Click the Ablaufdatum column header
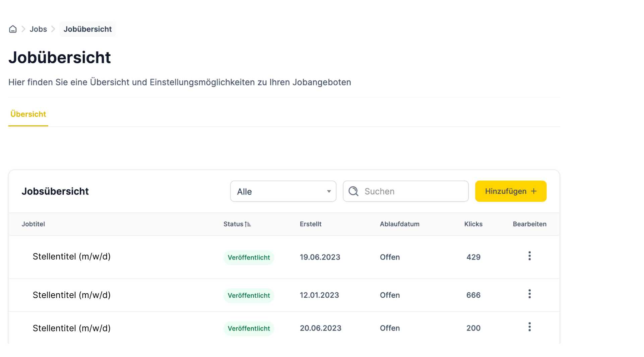The image size is (644, 357). [x=400, y=224]
